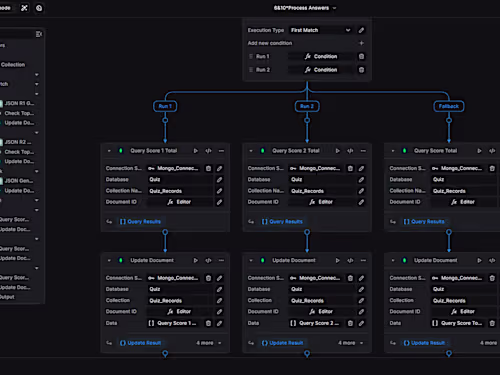Edit the Query Score 1 data entry
This screenshot has width=500, height=375.
(219, 323)
